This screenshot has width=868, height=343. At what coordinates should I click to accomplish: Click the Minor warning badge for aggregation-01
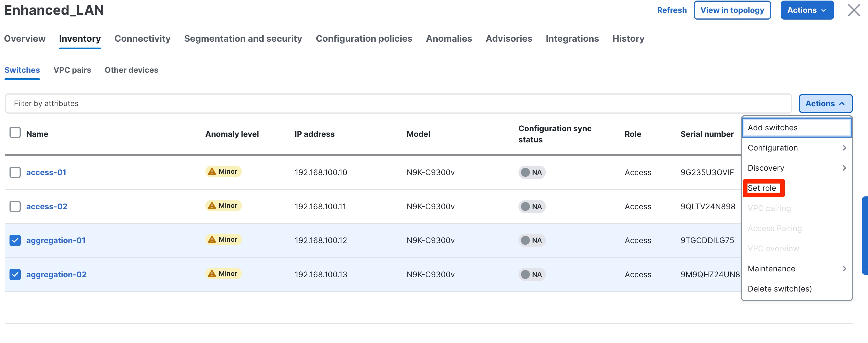[223, 239]
